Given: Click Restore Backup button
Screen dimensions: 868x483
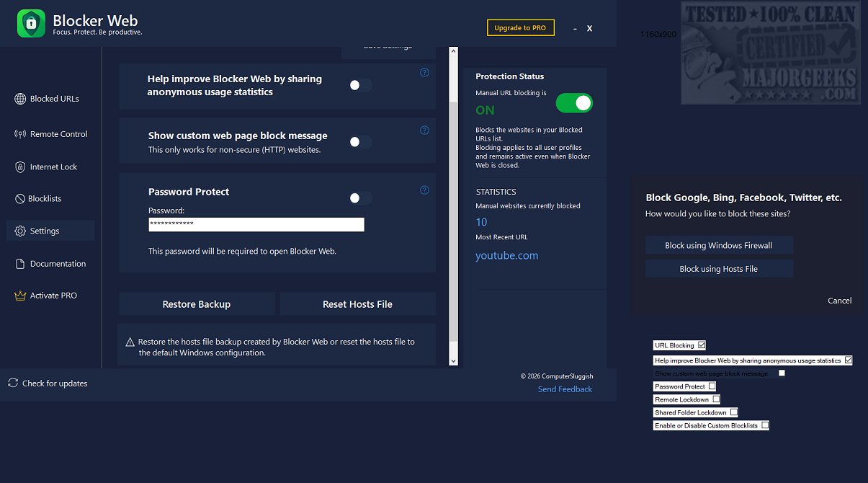Looking at the screenshot, I should pos(197,304).
